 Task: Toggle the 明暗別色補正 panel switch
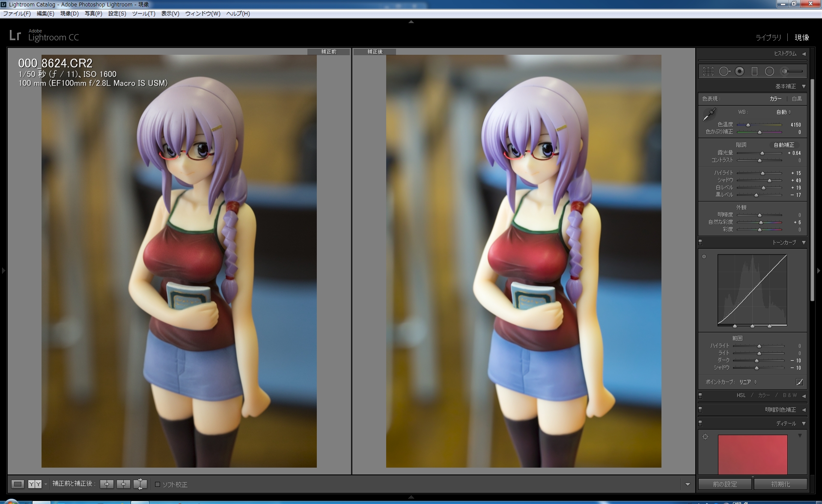pyautogui.click(x=700, y=409)
